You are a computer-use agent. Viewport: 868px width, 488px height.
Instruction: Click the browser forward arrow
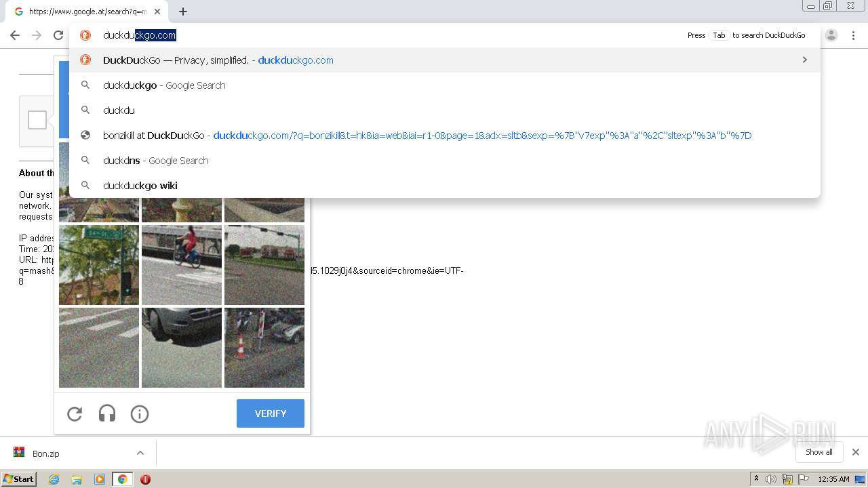[x=37, y=35]
